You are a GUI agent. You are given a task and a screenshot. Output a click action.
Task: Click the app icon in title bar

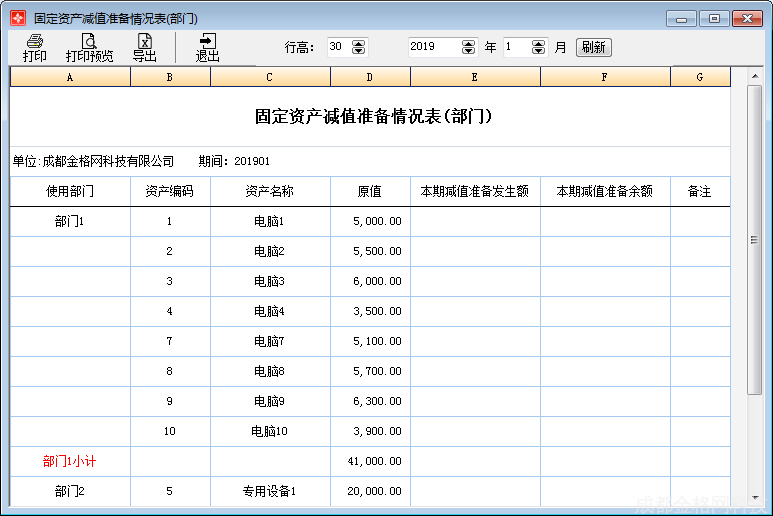click(18, 18)
